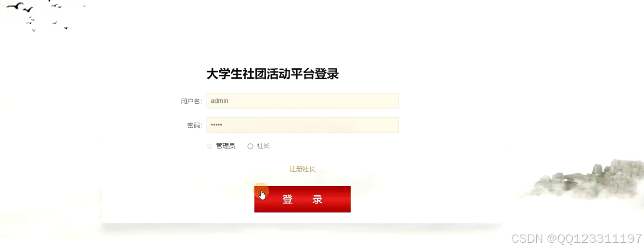Image resolution: width=644 pixels, height=249 pixels.
Task: Select the 管理员 radio button
Action: pyautogui.click(x=209, y=147)
